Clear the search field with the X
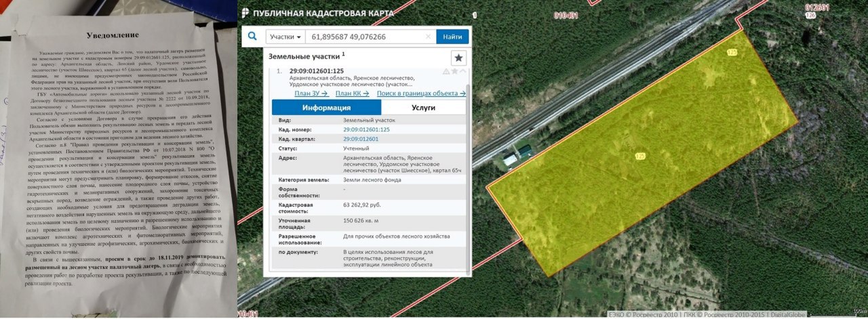This screenshot has width=868, height=319. (428, 37)
